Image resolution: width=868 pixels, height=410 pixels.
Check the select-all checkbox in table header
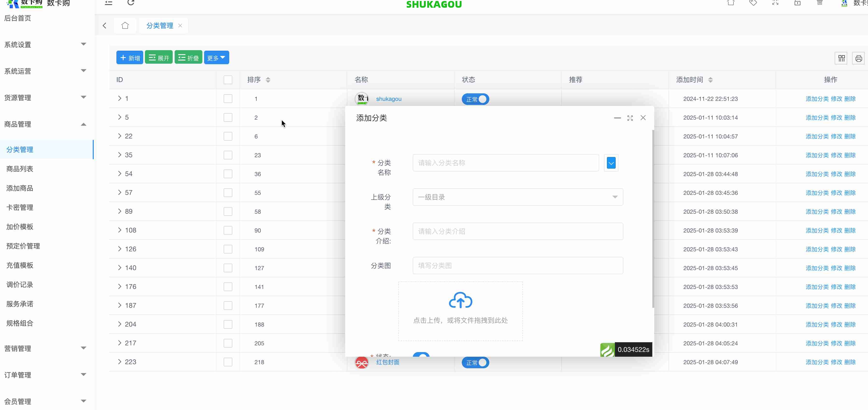pyautogui.click(x=228, y=80)
